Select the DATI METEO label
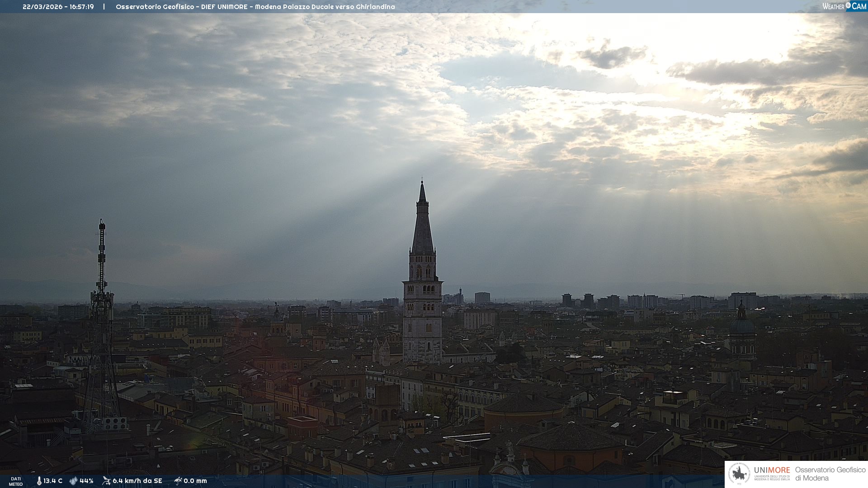This screenshot has width=868, height=488. [x=16, y=481]
